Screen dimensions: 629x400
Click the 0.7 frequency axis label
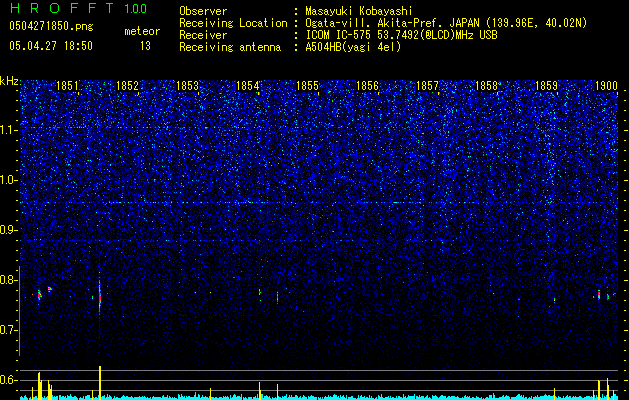[x=8, y=330]
